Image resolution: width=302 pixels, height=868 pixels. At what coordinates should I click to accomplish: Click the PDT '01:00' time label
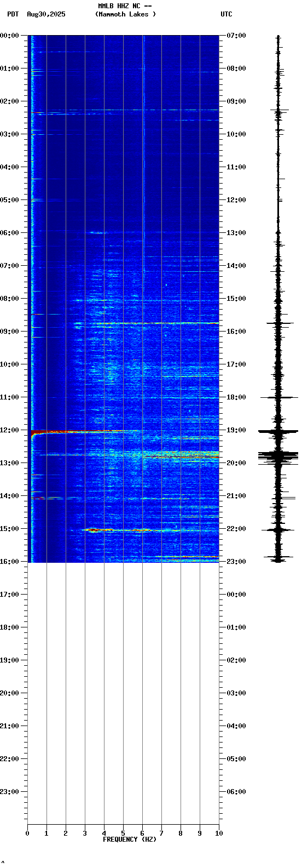pyautogui.click(x=10, y=68)
